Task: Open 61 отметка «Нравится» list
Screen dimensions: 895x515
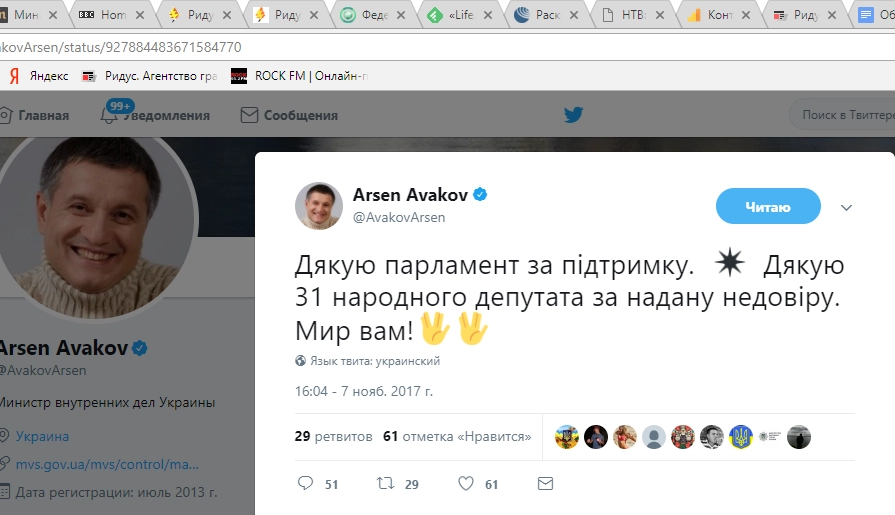Action: coord(457,436)
